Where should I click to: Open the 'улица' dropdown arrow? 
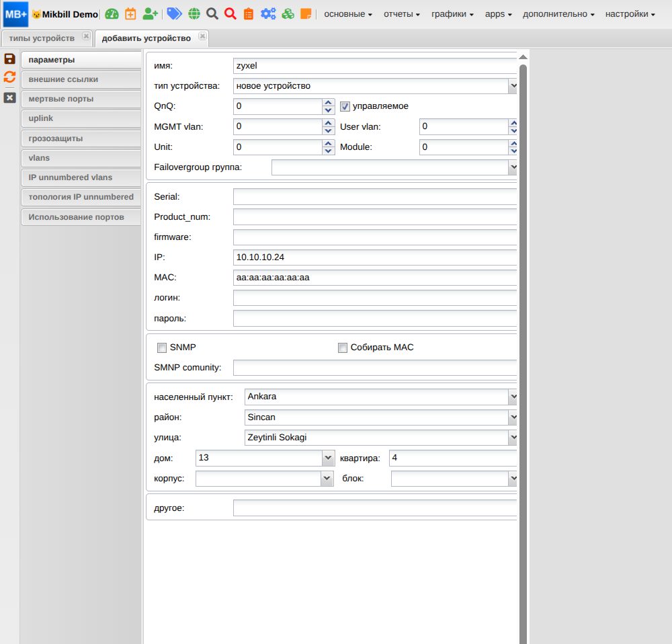[x=513, y=438]
